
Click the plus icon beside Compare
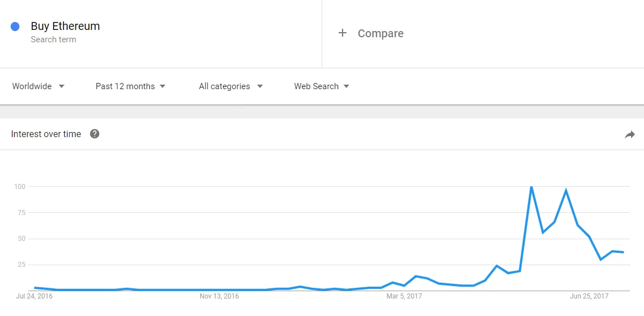pos(342,33)
